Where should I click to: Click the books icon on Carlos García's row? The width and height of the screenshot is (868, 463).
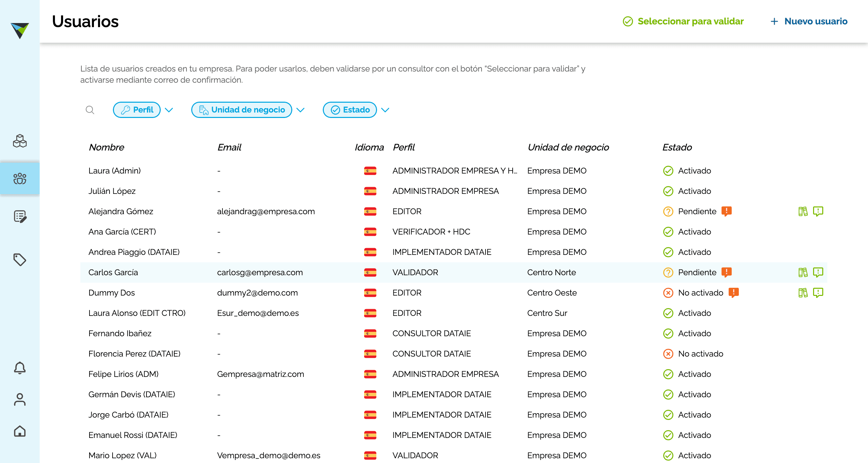[x=803, y=273]
